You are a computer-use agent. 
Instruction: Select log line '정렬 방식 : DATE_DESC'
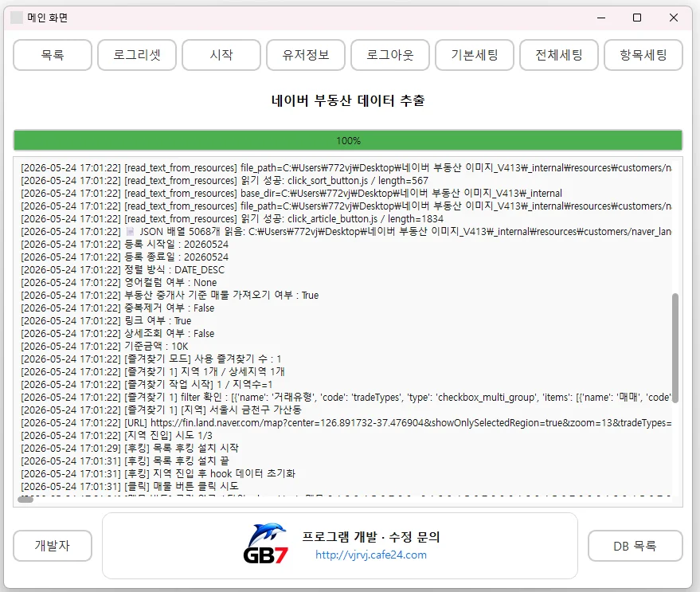coord(123,270)
